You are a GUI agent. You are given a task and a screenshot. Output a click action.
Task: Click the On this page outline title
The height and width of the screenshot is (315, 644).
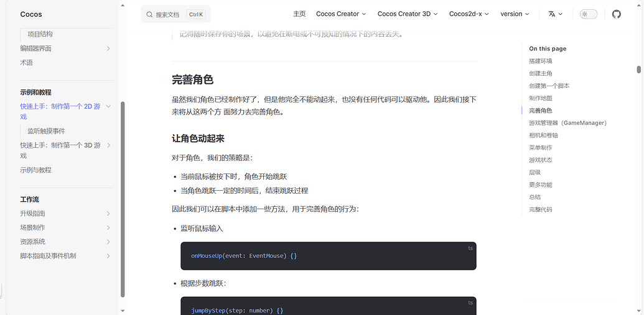click(x=548, y=49)
